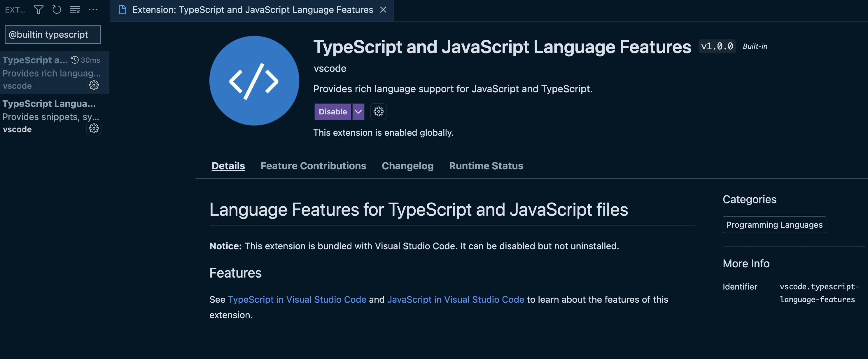
Task: Open the Feature Contributions tab
Action: click(313, 166)
